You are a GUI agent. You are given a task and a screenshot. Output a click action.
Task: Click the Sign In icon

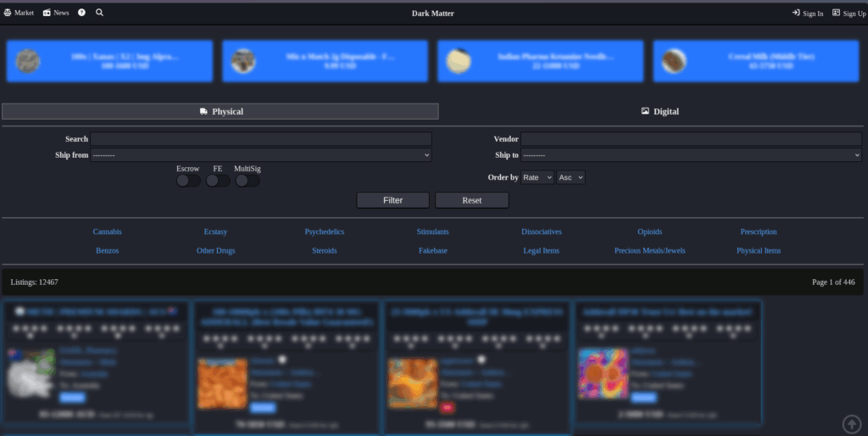click(796, 13)
